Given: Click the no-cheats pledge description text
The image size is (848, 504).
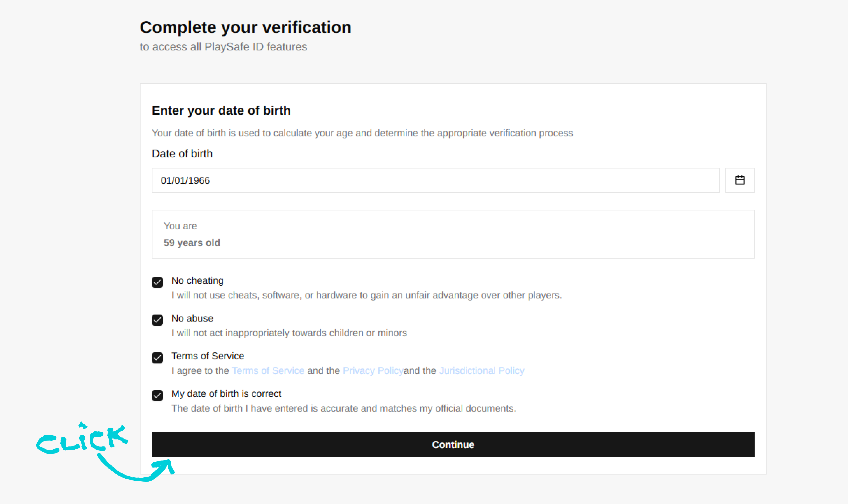Looking at the screenshot, I should 366,295.
